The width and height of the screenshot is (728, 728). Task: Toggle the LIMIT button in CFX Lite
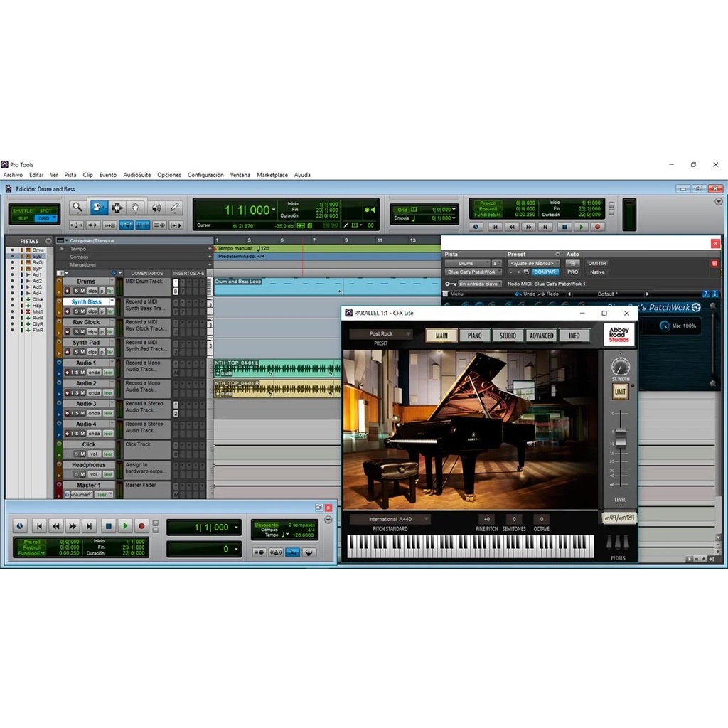[x=620, y=392]
